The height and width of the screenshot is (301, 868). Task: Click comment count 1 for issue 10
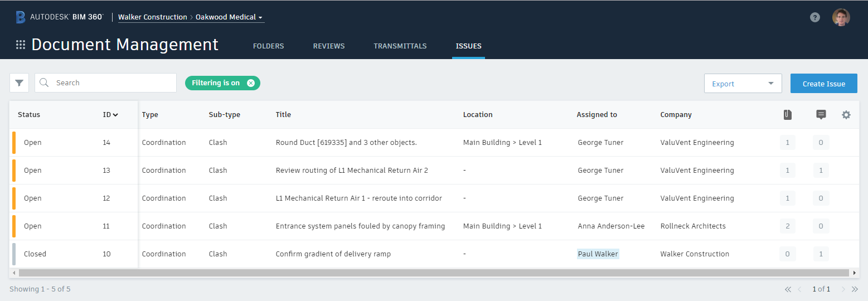(821, 254)
